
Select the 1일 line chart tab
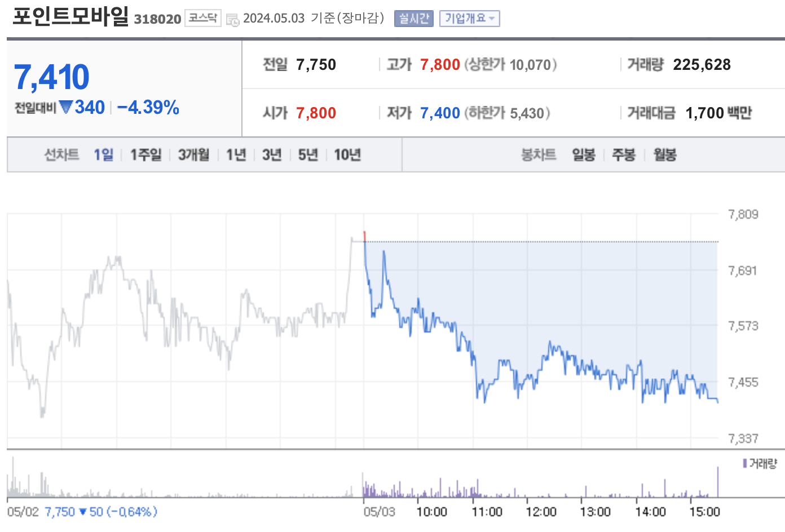[x=104, y=154]
